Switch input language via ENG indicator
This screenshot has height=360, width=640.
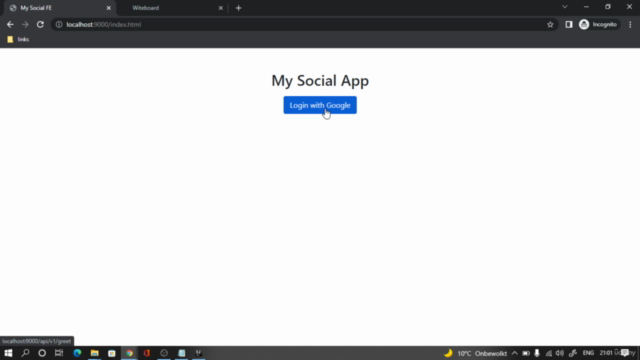(x=588, y=353)
